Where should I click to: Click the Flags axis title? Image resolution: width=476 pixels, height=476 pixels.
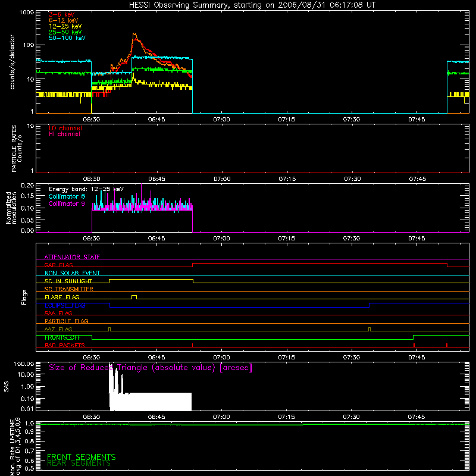tap(24, 297)
